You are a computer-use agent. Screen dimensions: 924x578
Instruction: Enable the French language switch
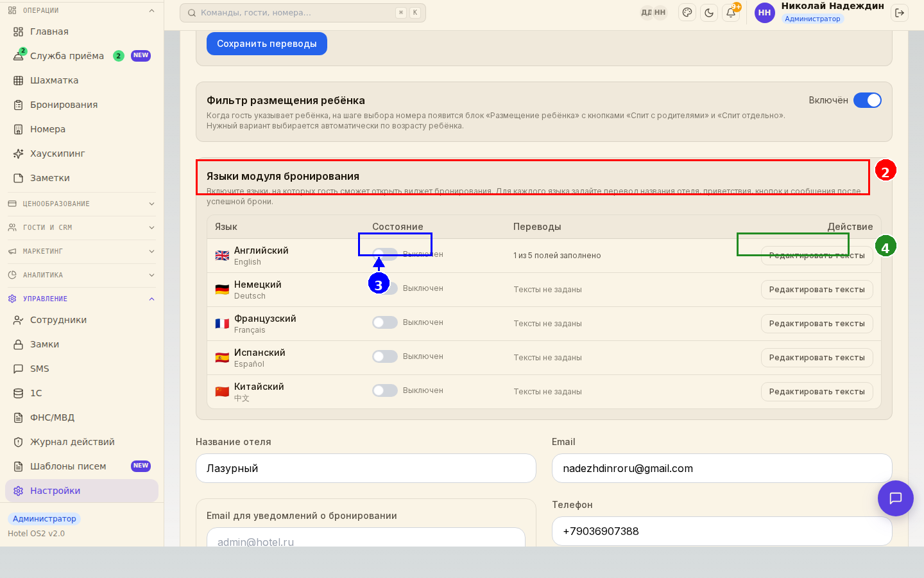click(x=385, y=322)
